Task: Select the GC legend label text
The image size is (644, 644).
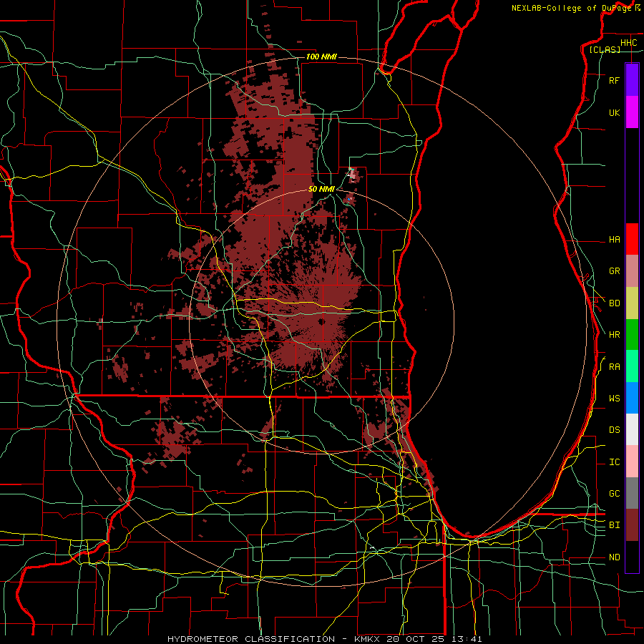Action: 614,494
